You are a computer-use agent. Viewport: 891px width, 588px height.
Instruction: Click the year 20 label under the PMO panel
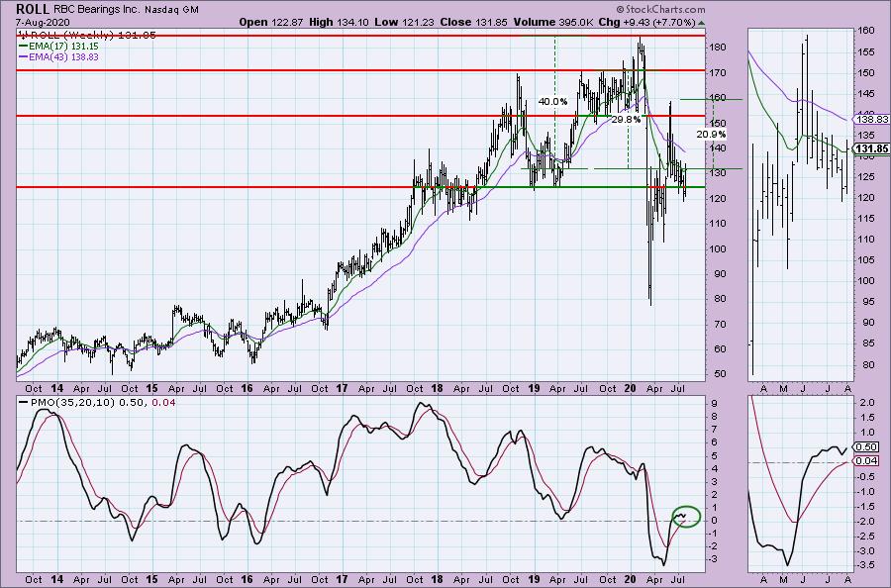click(x=630, y=579)
